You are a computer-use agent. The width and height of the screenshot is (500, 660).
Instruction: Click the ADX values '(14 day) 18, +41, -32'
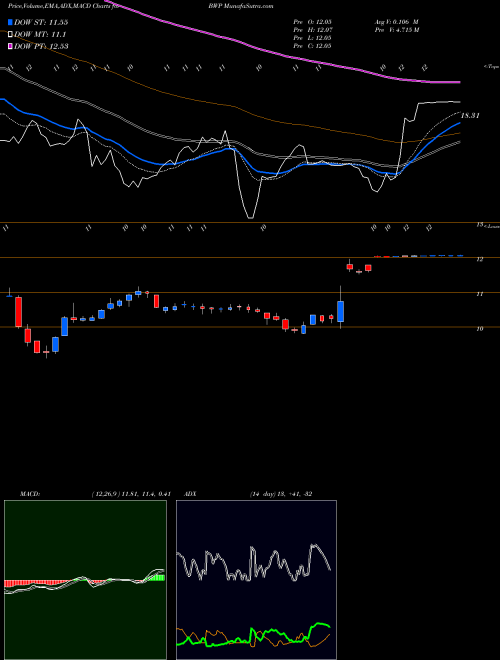281,494
